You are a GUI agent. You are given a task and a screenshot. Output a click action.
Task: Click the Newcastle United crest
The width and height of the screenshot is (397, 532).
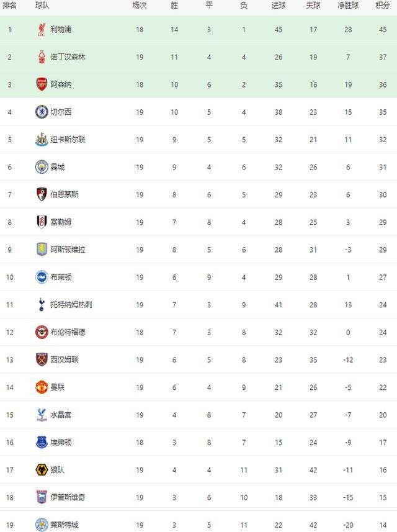(42, 140)
